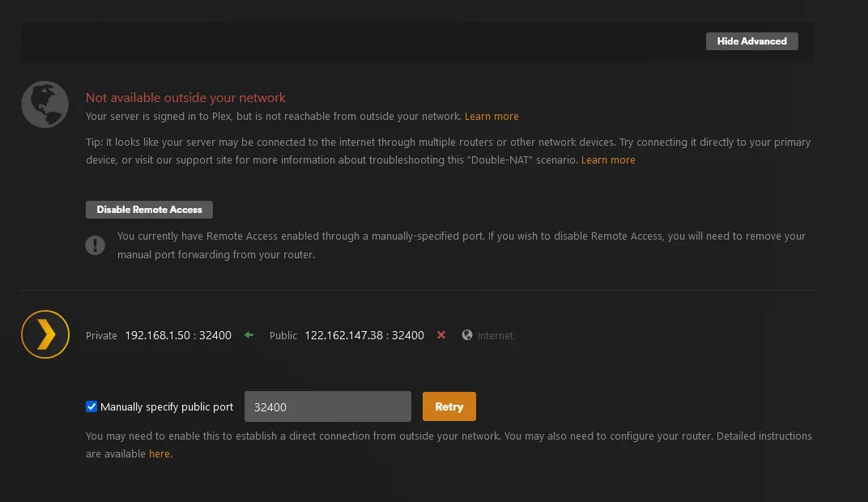
Task: Click the orange Plex chevron logo
Action: click(45, 334)
